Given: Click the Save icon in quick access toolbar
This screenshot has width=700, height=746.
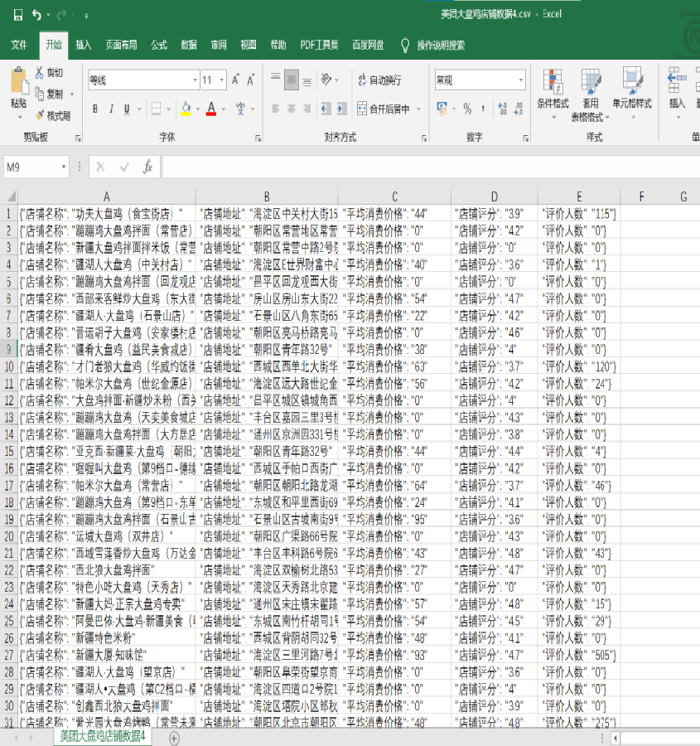Looking at the screenshot, I should pyautogui.click(x=18, y=15).
